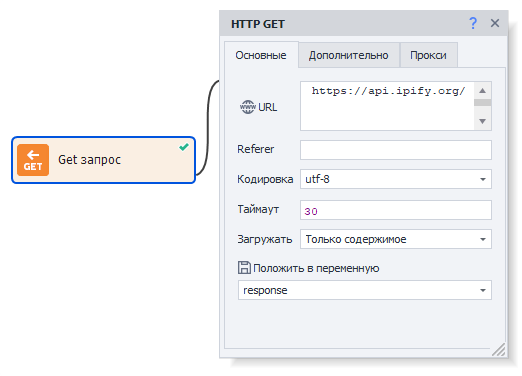
Task: Click the URL field scroll down arrow
Action: point(482,121)
